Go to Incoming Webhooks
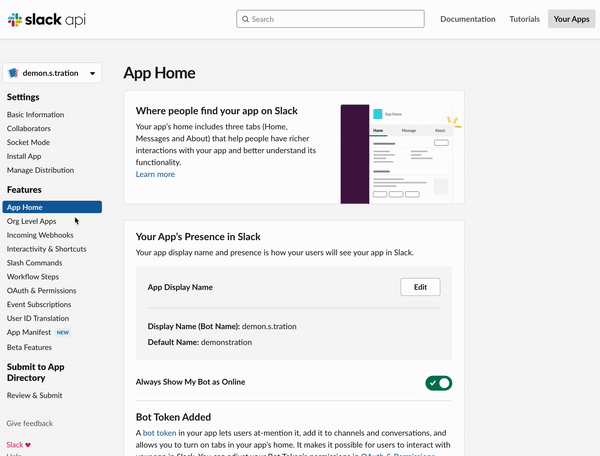Viewport: 600px width, 456px height. tap(40, 235)
